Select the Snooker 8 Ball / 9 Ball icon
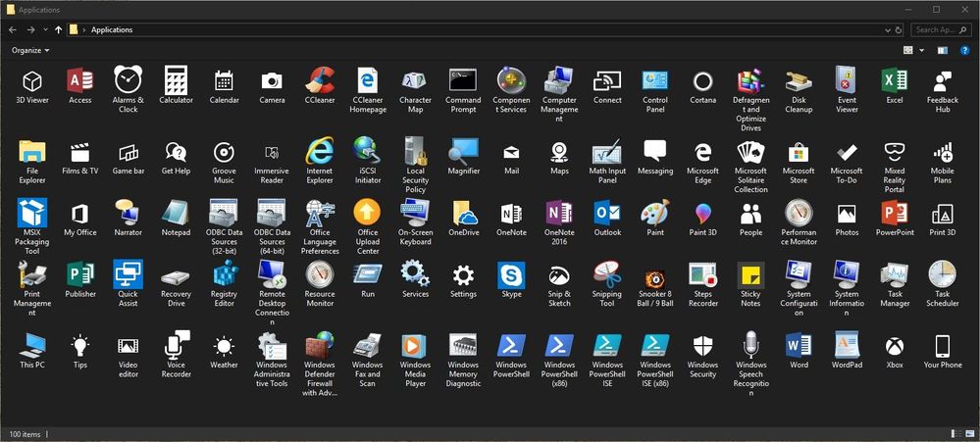The width and height of the screenshot is (980, 442). 655,278
